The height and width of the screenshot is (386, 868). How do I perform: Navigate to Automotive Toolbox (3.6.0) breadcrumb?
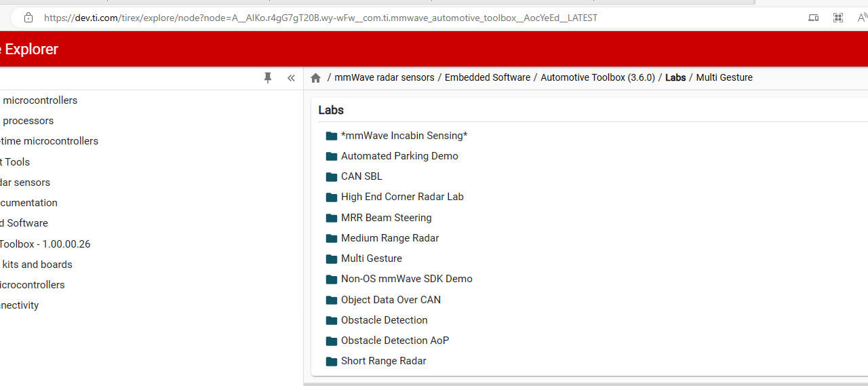point(598,77)
